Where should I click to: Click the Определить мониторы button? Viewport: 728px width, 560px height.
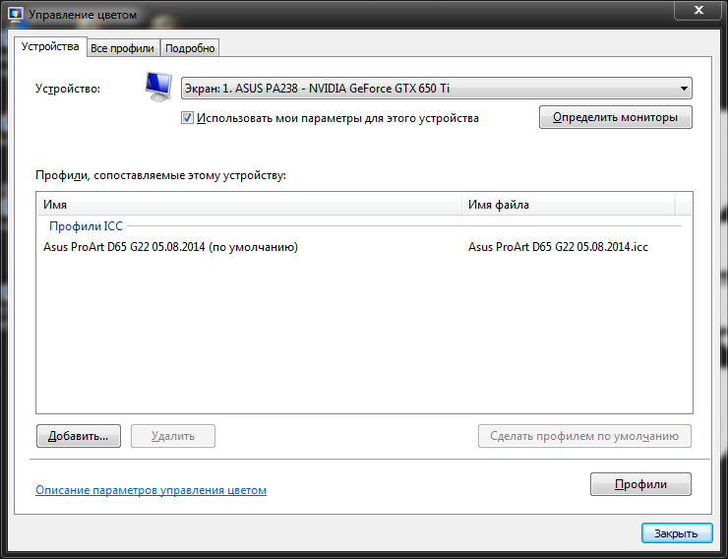pos(615,117)
